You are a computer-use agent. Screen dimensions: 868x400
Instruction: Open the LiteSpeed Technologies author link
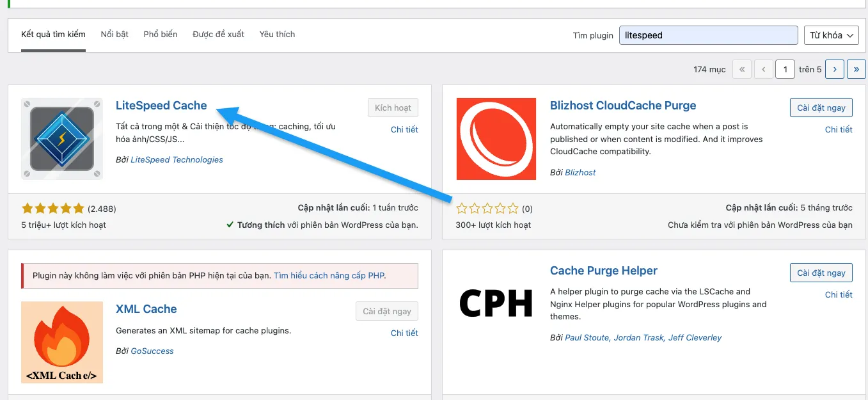click(177, 160)
